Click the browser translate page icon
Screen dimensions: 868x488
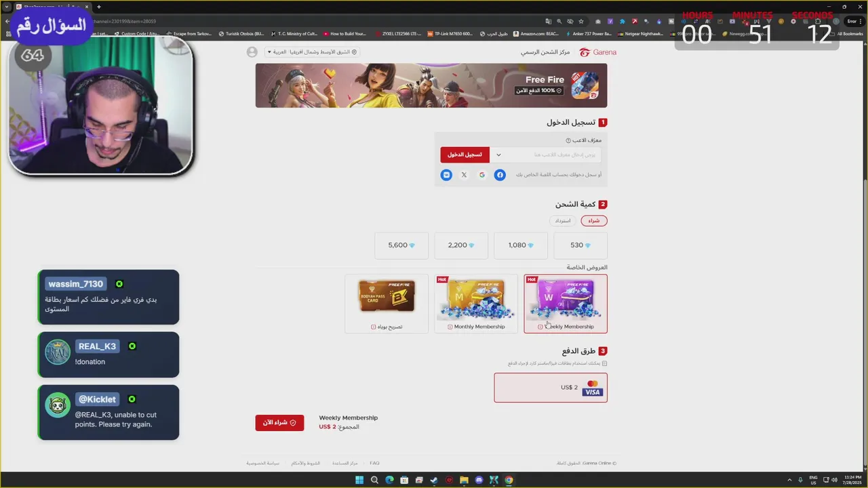coord(549,22)
